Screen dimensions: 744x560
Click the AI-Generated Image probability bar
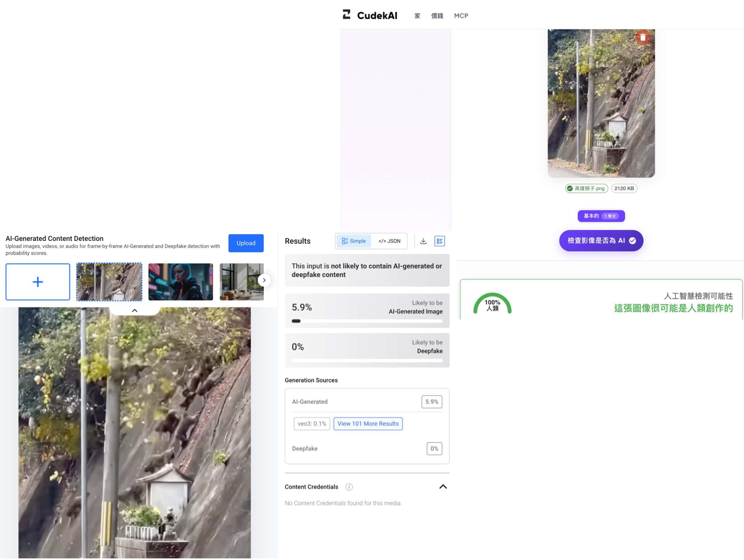click(367, 321)
